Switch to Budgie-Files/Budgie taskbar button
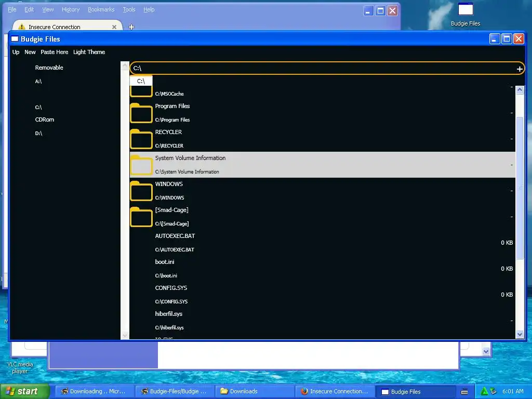 174,391
